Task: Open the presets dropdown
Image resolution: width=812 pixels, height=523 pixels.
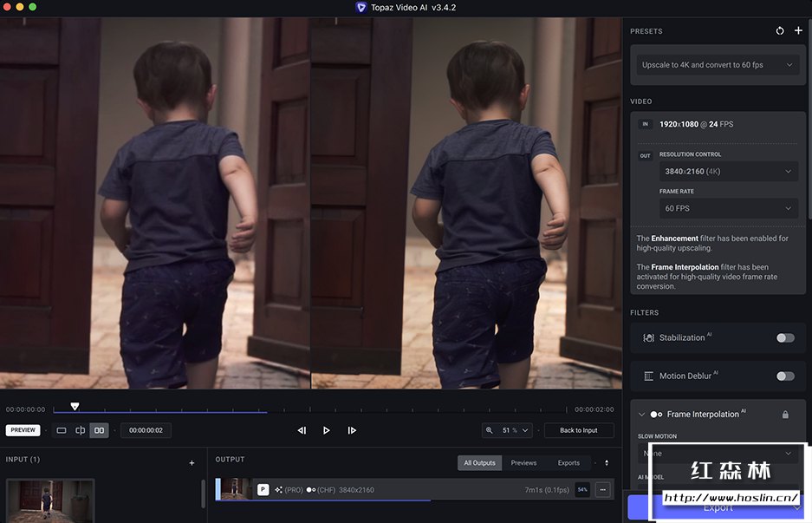Action: [x=717, y=65]
